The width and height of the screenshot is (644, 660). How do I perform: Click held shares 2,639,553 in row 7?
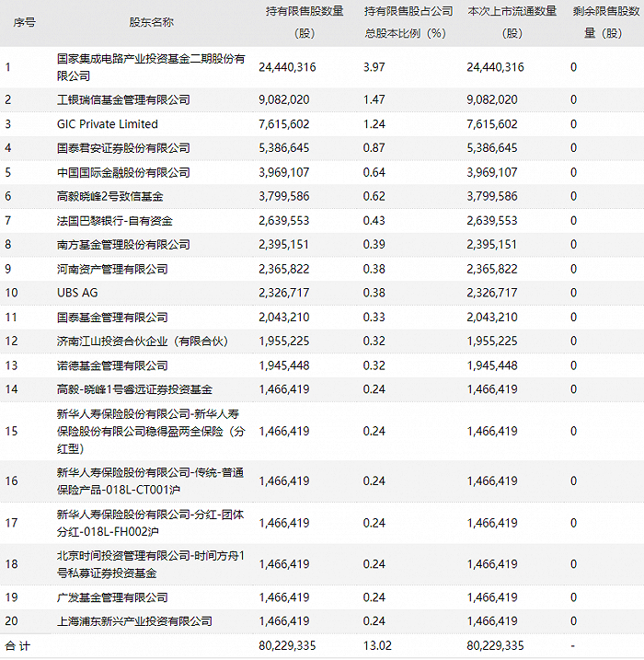tap(284, 221)
